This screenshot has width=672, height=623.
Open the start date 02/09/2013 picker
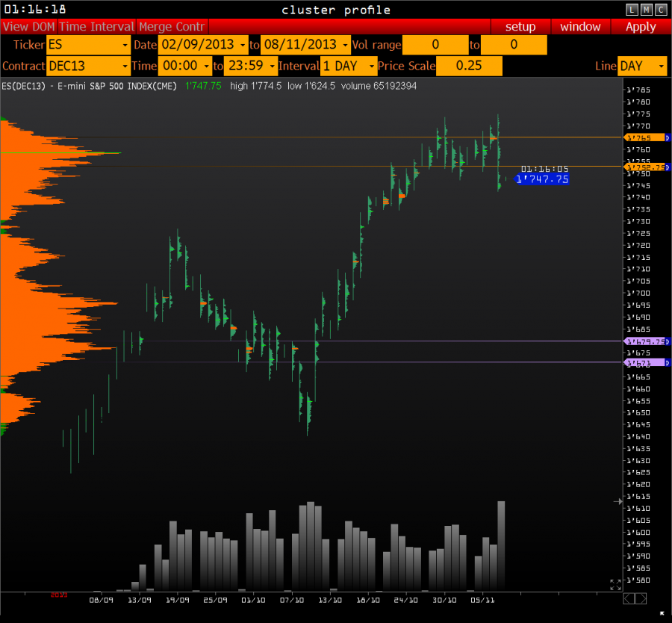[x=202, y=45]
